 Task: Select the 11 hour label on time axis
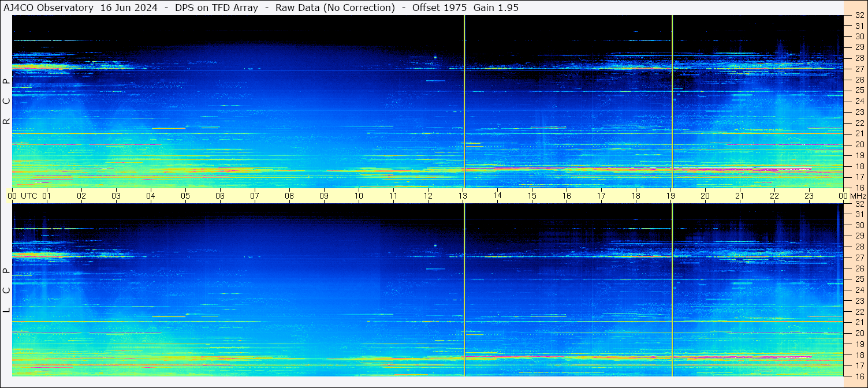pyautogui.click(x=393, y=196)
